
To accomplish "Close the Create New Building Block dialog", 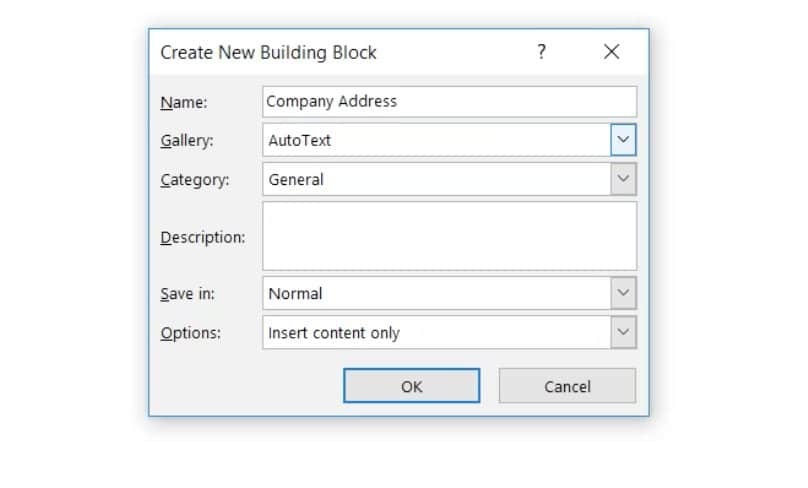I will 612,52.
